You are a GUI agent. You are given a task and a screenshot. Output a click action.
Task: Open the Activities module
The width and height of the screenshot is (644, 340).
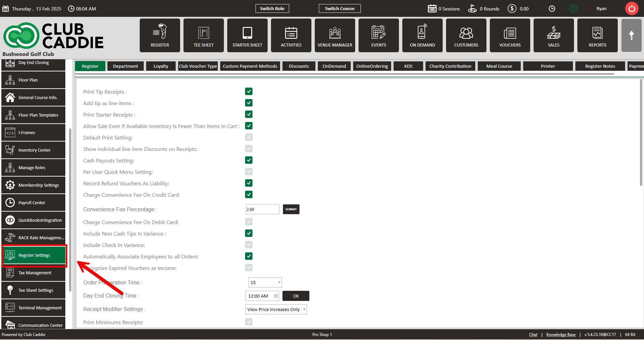[291, 35]
